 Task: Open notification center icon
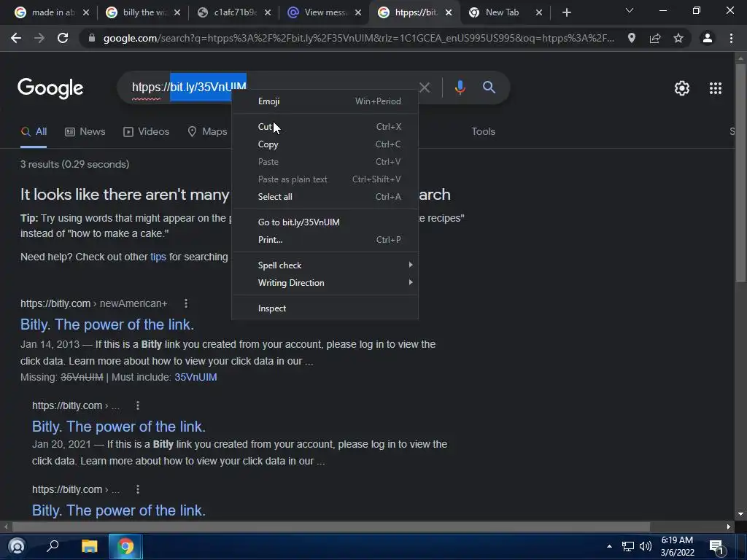tap(716, 548)
